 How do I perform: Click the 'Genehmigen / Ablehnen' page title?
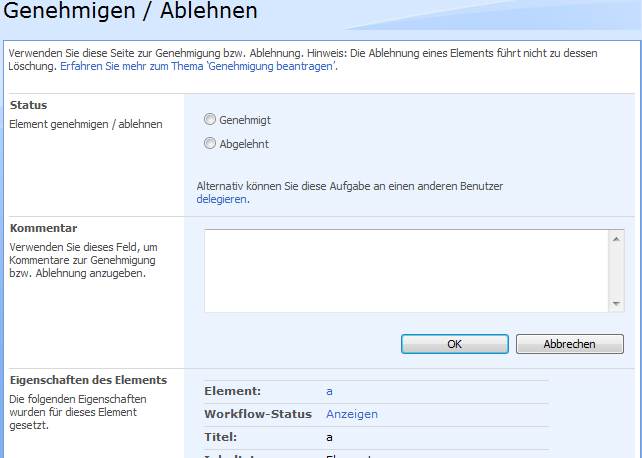(131, 12)
